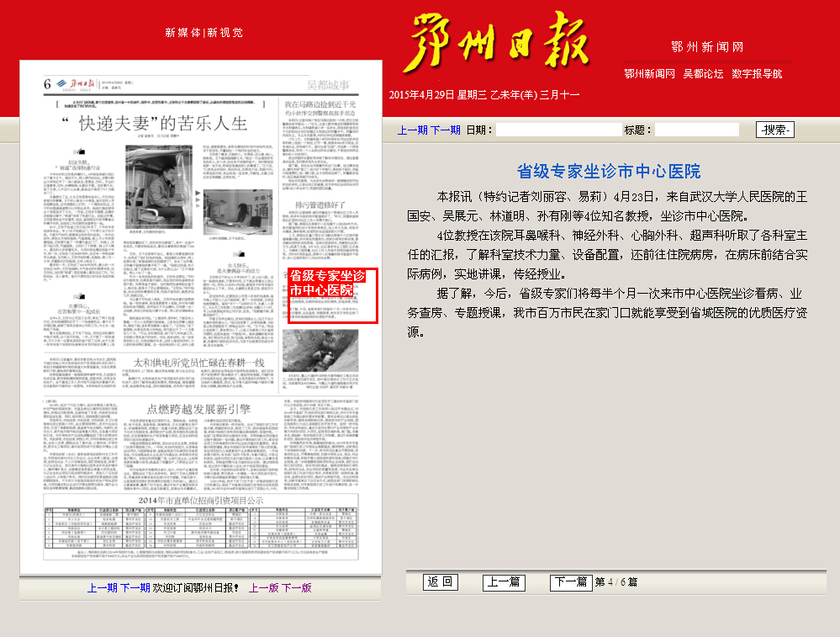
Task: Click the 搜索 search button
Action: tap(775, 130)
